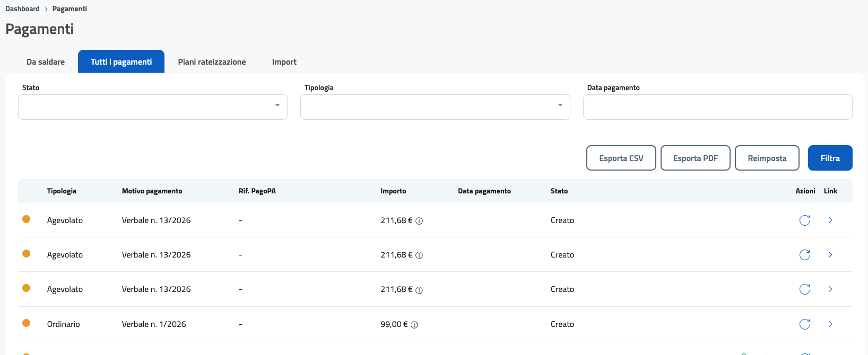This screenshot has width=868, height=355.
Task: Open link arrow on first Agevolato row
Action: [x=830, y=220]
